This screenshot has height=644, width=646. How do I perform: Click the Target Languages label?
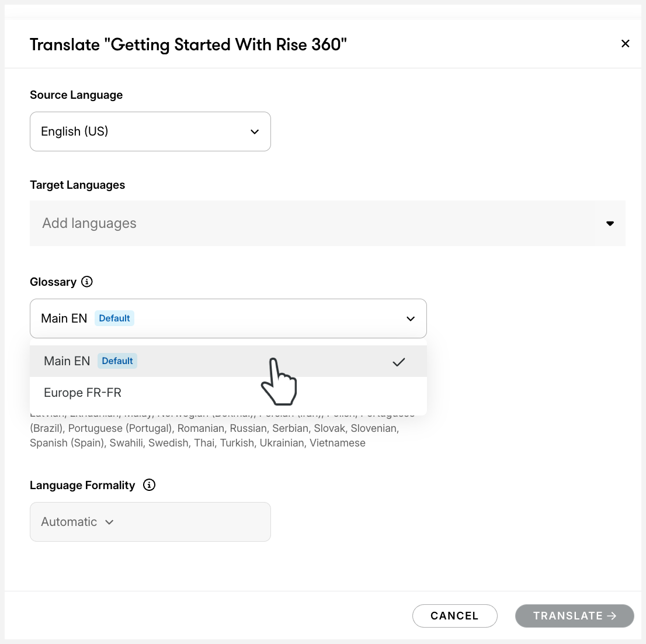[77, 185]
